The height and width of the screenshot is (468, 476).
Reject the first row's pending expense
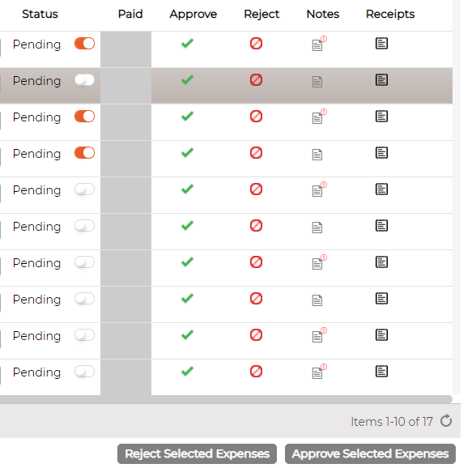(256, 44)
